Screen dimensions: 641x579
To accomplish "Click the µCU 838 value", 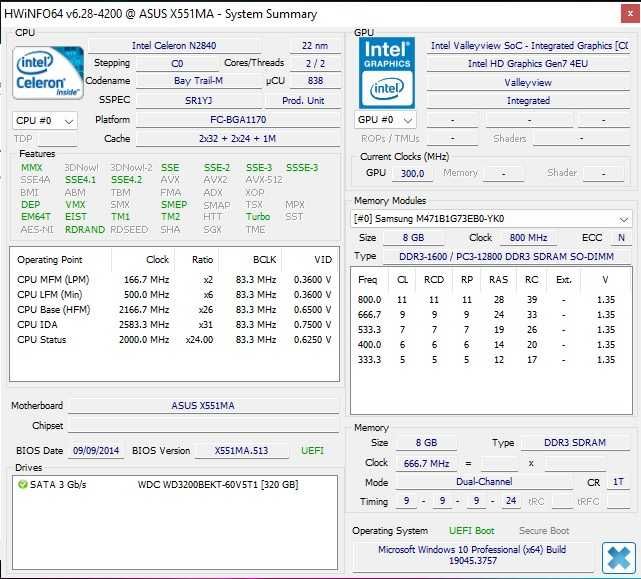I will [315, 81].
